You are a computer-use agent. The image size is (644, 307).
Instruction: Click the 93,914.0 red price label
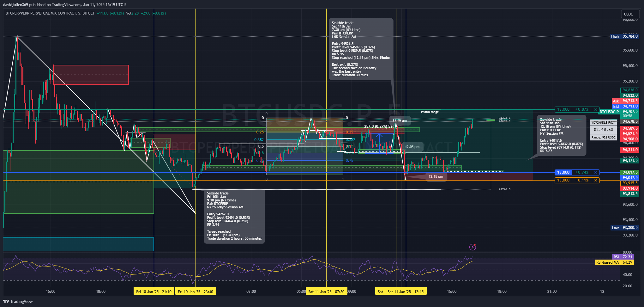tap(630, 188)
